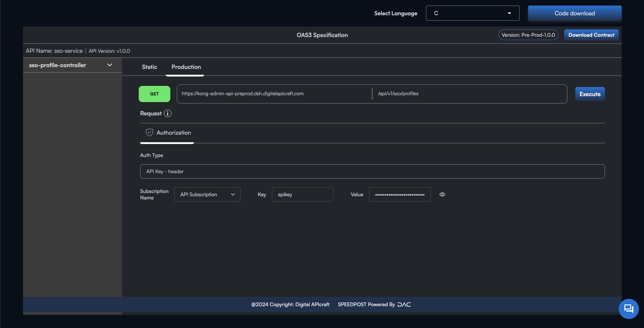
Task: Click the apikey Key input field
Action: (x=303, y=194)
